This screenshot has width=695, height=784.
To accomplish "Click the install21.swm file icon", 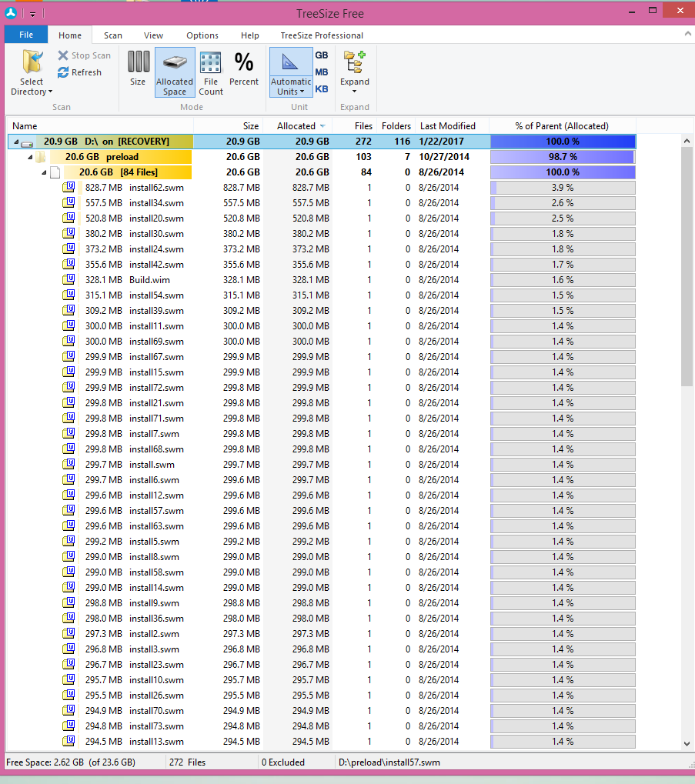I will click(x=69, y=403).
